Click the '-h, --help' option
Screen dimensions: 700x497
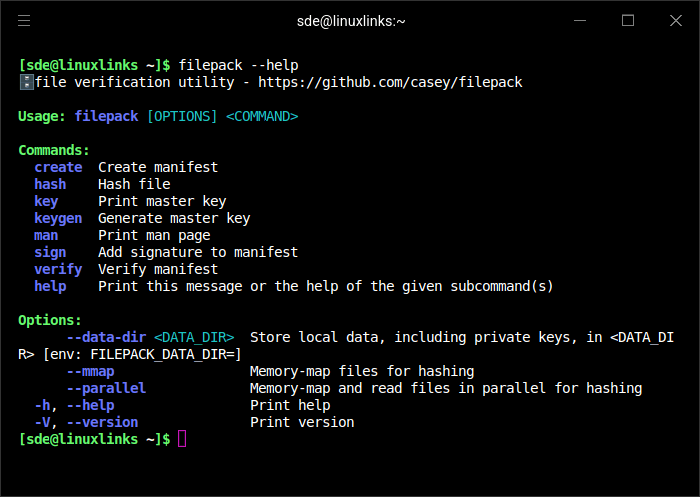75,405
